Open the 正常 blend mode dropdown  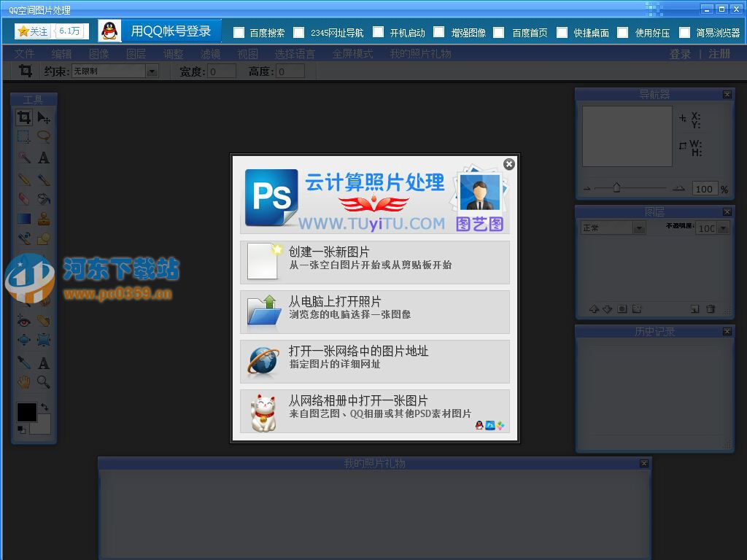(640, 227)
